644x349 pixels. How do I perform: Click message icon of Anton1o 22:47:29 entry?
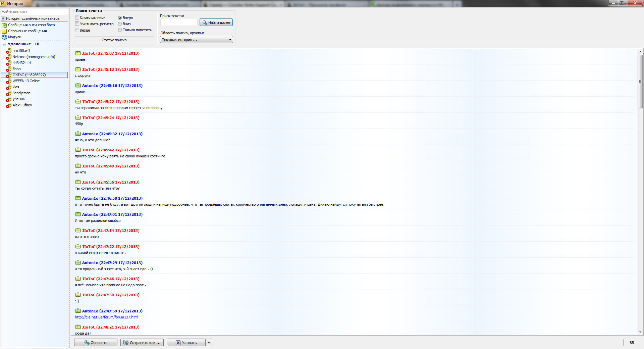[x=78, y=262]
